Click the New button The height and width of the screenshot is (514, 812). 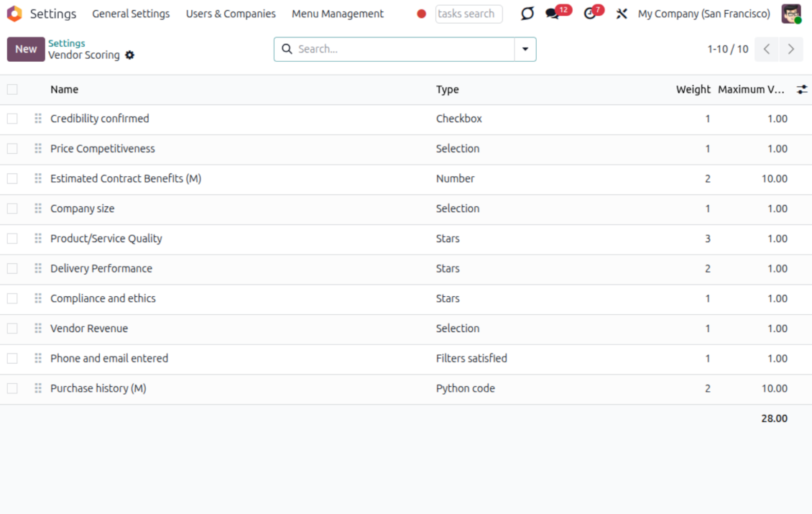pos(26,49)
